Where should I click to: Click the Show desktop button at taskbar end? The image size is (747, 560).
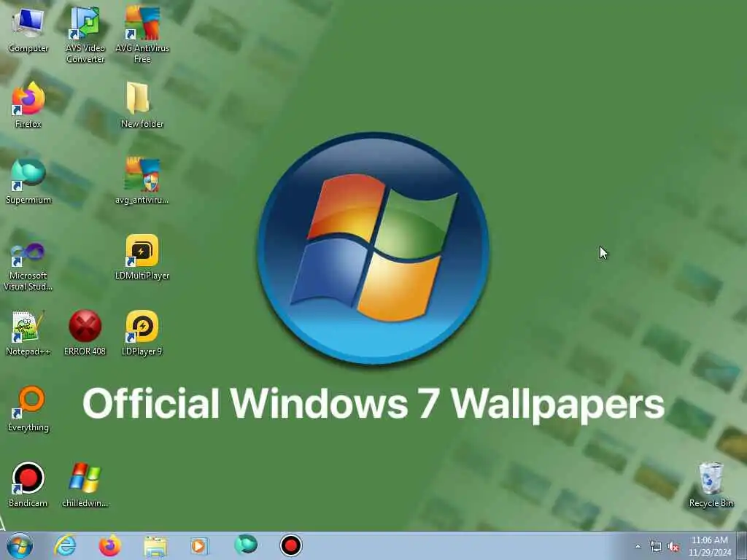(742, 545)
